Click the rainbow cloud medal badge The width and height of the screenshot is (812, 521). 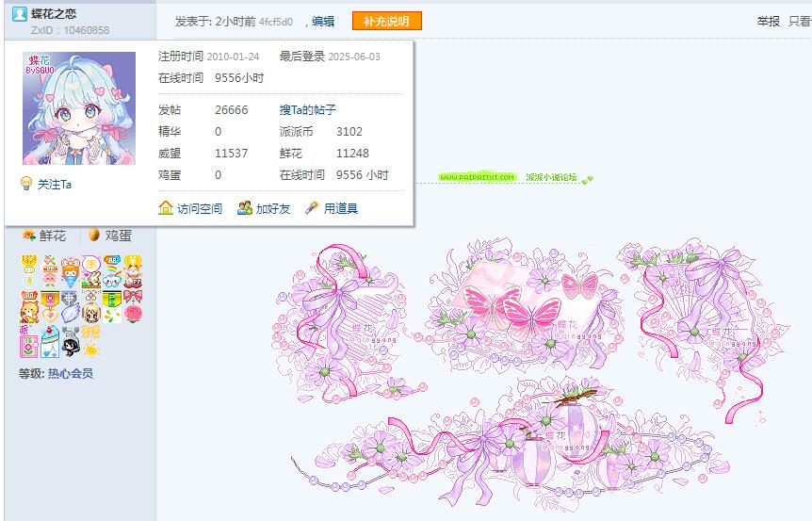pos(112,271)
